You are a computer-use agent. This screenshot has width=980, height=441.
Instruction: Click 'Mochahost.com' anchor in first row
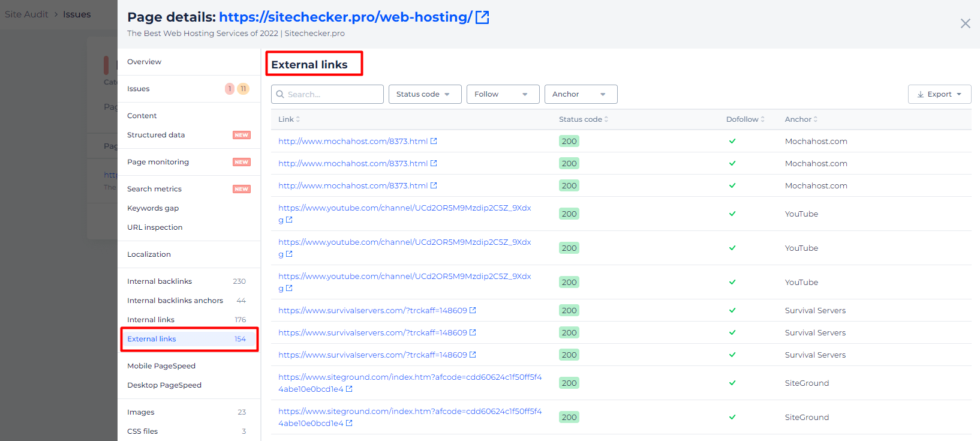click(816, 142)
